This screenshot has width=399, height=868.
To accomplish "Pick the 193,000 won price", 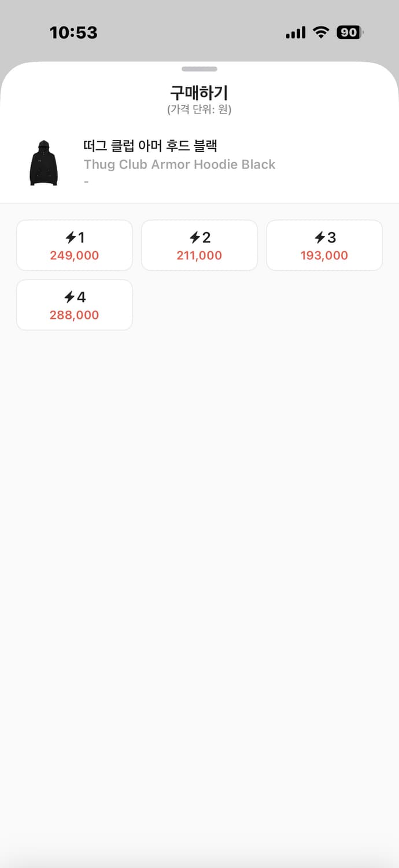I will [324, 255].
